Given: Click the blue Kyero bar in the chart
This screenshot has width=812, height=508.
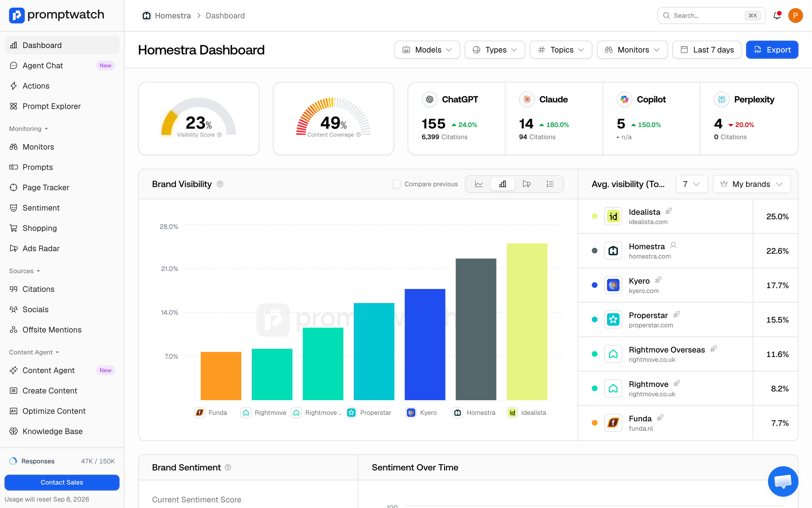Looking at the screenshot, I should coord(425,344).
